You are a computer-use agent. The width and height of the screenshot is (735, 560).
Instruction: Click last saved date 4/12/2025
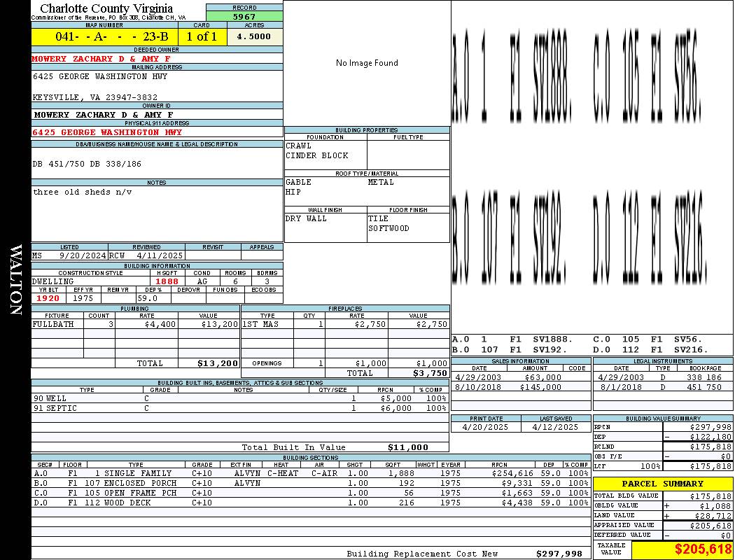pos(556,427)
